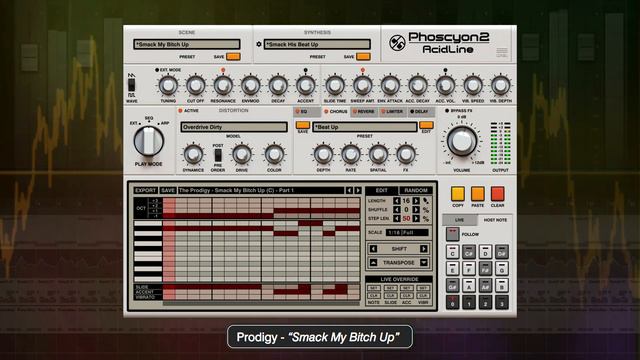The width and height of the screenshot is (640, 360).
Task: Click the Phoscyon2 logo emblem
Action: (x=397, y=43)
